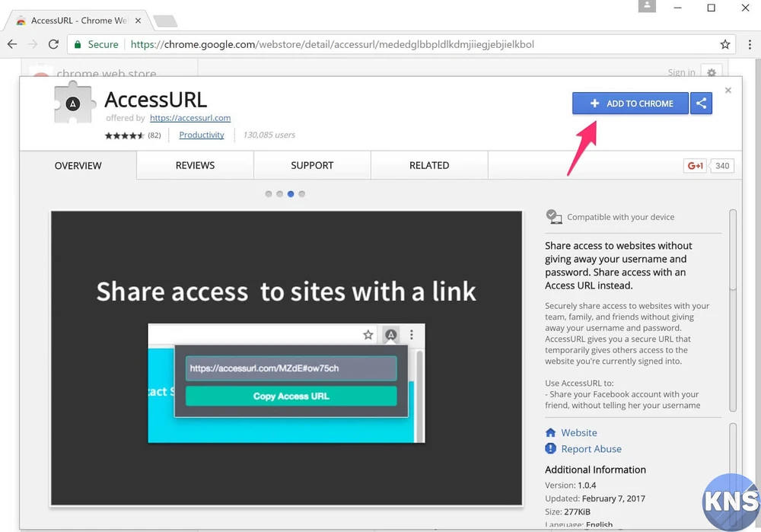Click the Google +1 button
761x532 pixels.
696,166
